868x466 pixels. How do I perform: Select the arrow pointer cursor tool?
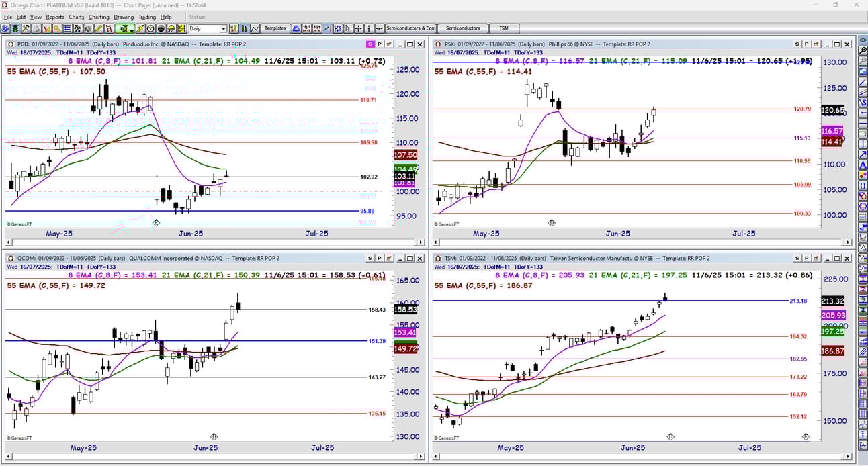click(x=347, y=29)
